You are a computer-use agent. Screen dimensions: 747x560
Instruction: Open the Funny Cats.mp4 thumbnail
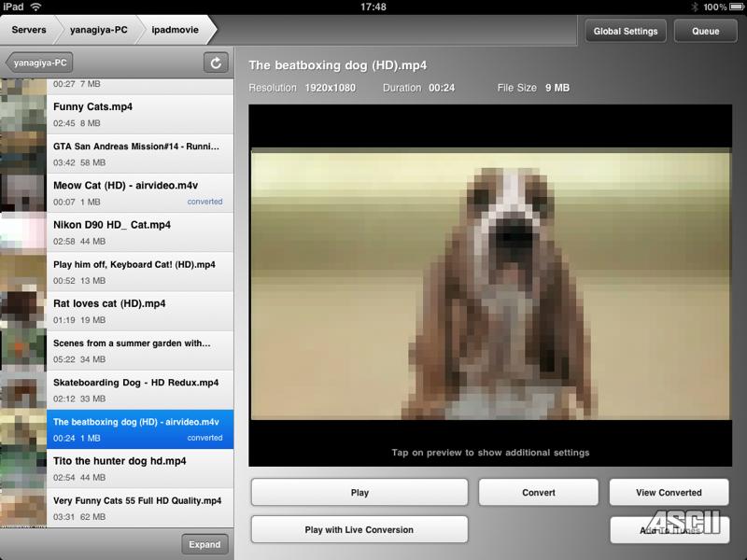pos(23,114)
